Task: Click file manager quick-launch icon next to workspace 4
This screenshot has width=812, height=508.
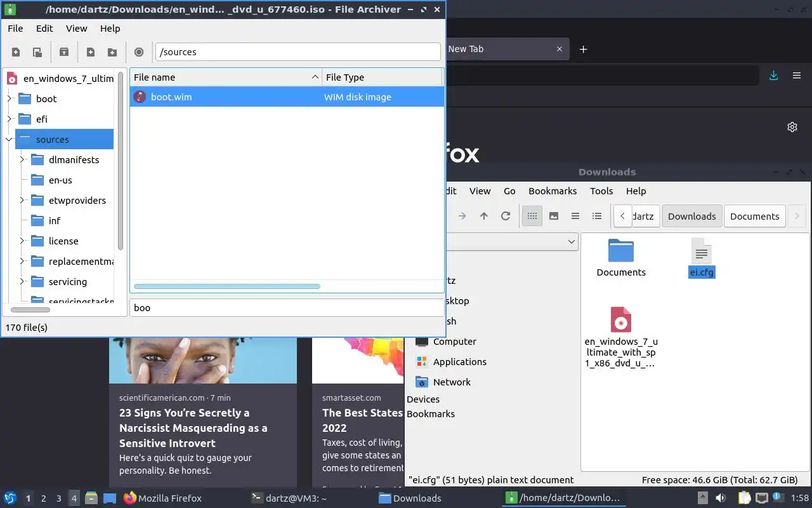Action: (x=91, y=498)
